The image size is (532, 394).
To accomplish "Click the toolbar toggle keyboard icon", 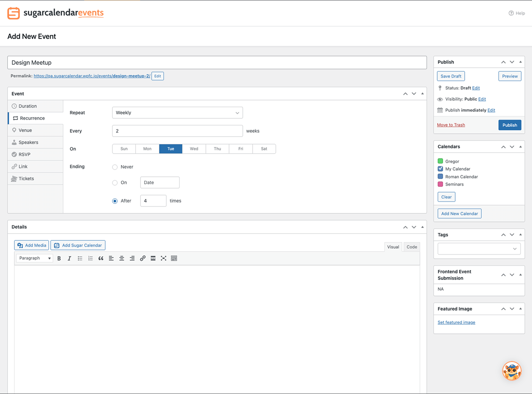I will click(174, 258).
